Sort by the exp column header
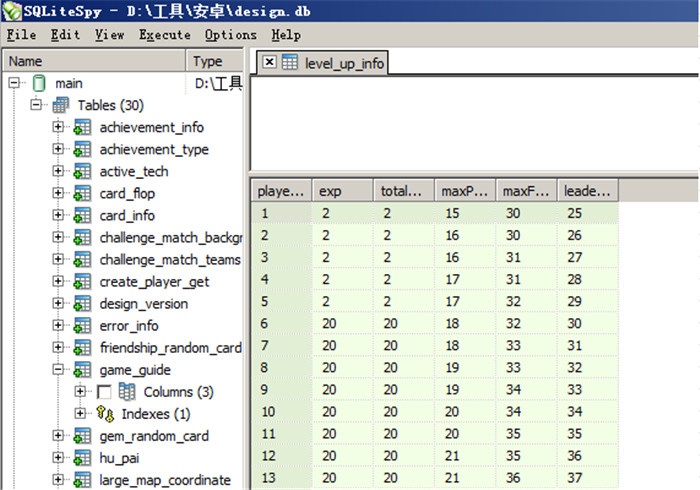Screen dimensions: 700x490 coord(343,191)
